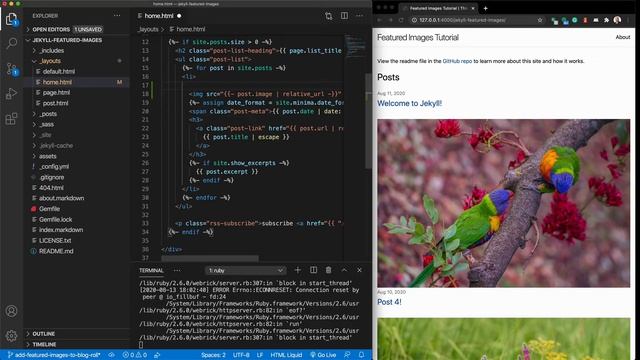Open Explorer more actions ellipsis

coord(117,16)
